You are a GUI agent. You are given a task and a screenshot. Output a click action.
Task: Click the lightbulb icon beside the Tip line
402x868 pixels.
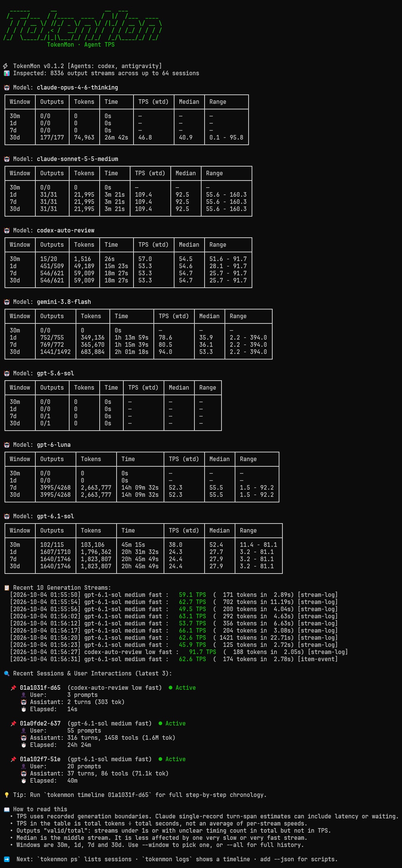(6, 795)
